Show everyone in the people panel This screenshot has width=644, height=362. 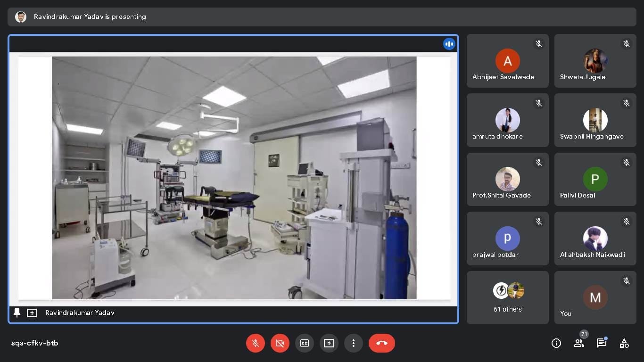[x=579, y=343]
